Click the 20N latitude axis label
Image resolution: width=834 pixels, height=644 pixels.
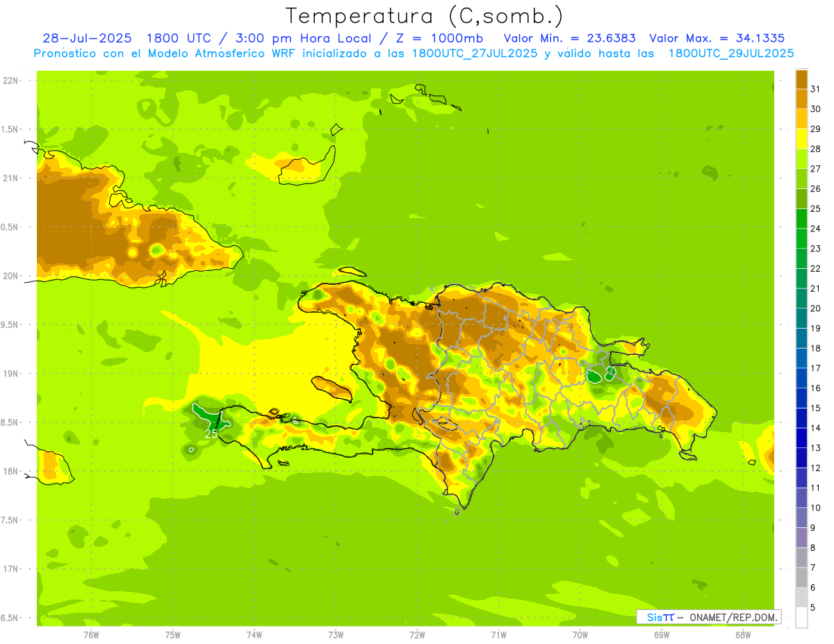tap(10, 276)
